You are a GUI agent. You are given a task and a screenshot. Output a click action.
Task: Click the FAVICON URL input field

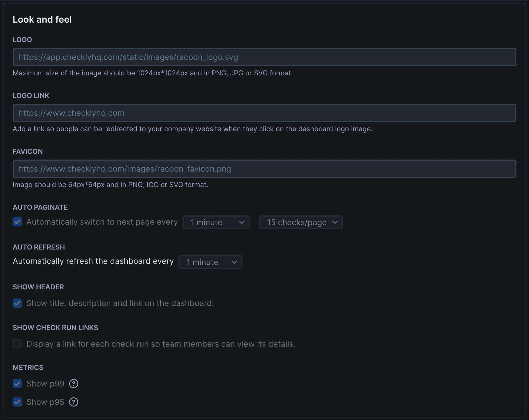click(x=264, y=169)
